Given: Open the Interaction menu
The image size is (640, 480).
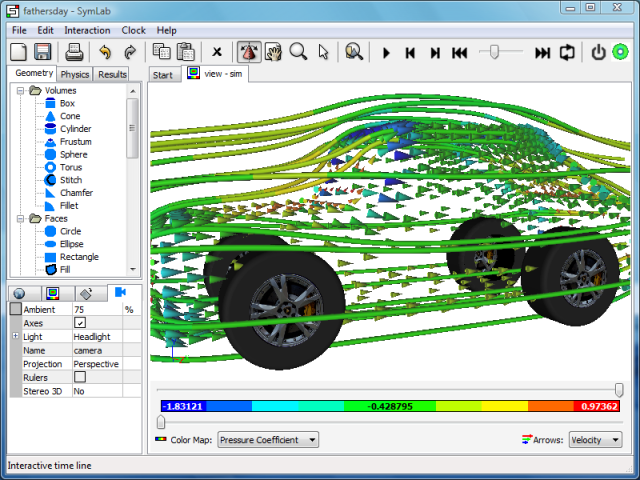Looking at the screenshot, I should [87, 30].
